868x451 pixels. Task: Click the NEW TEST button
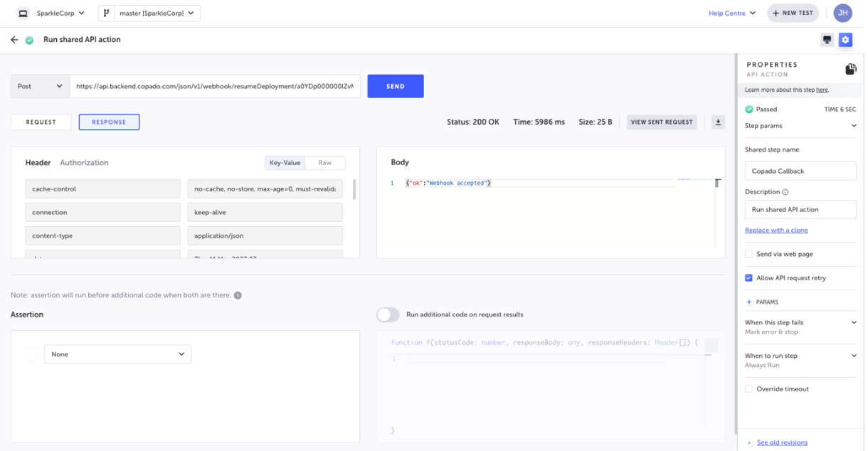click(x=793, y=13)
